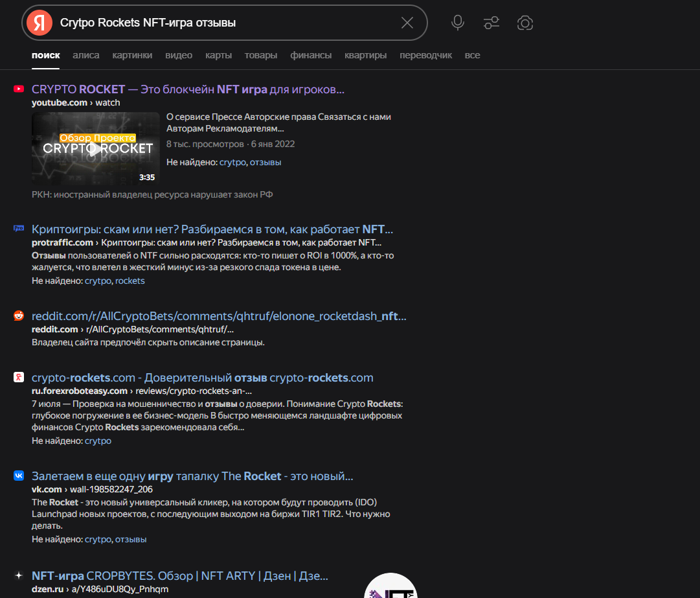Expand the все services menu
The width and height of the screenshot is (700, 598).
pos(472,55)
